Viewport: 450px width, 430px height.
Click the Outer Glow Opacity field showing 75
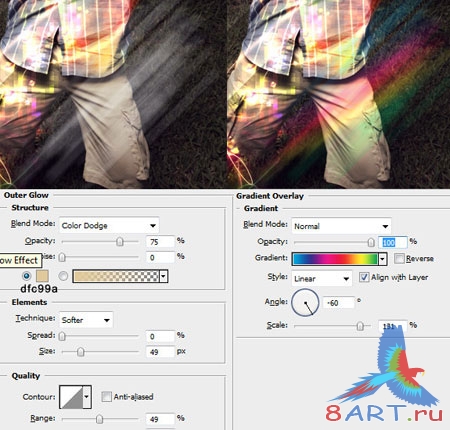[x=160, y=241]
